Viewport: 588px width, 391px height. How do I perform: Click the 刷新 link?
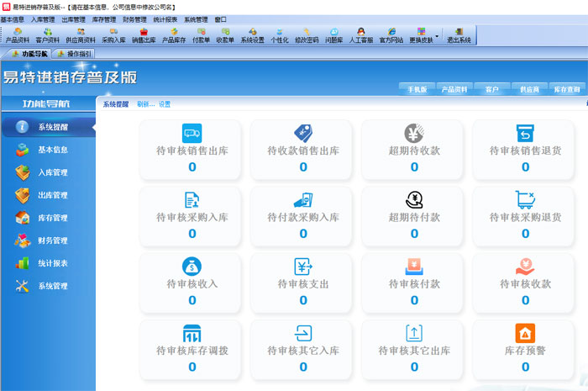click(x=144, y=104)
